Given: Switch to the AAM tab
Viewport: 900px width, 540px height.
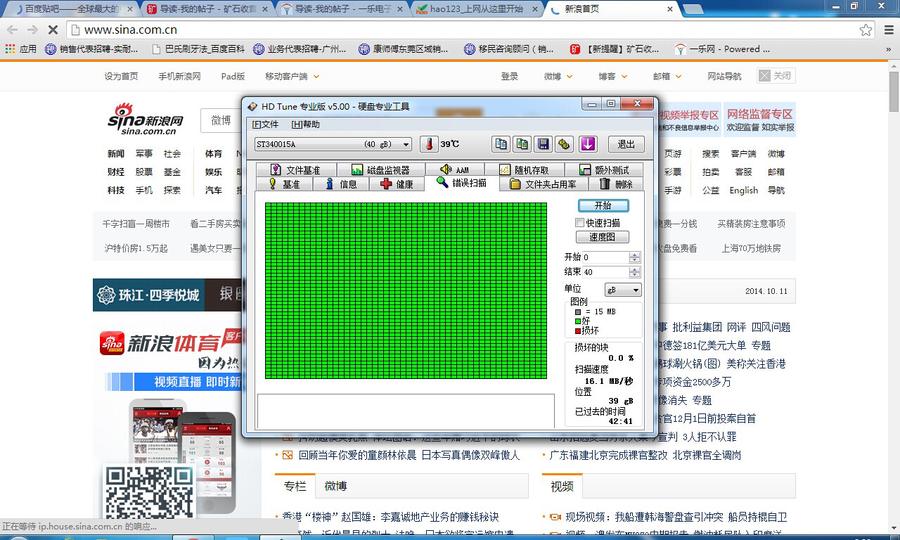Looking at the screenshot, I should click(x=455, y=170).
